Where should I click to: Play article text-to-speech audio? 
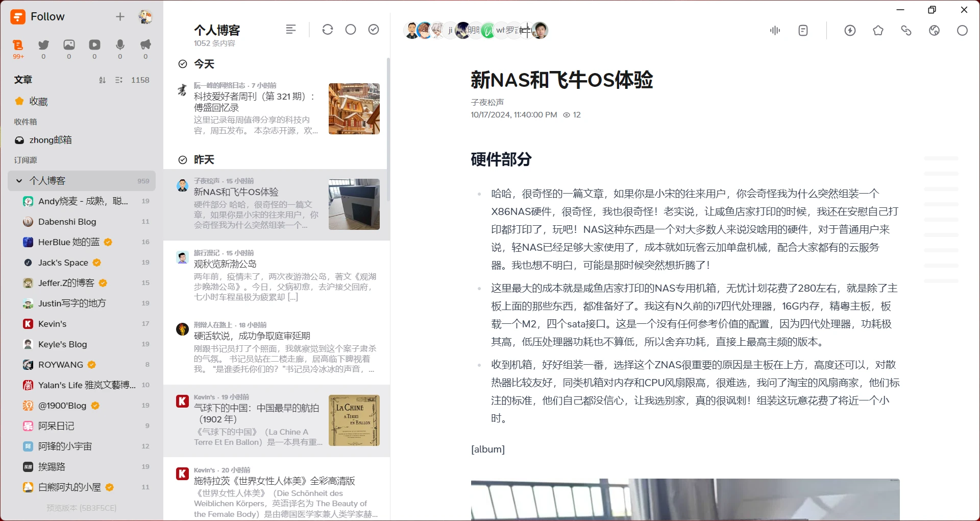tap(775, 31)
